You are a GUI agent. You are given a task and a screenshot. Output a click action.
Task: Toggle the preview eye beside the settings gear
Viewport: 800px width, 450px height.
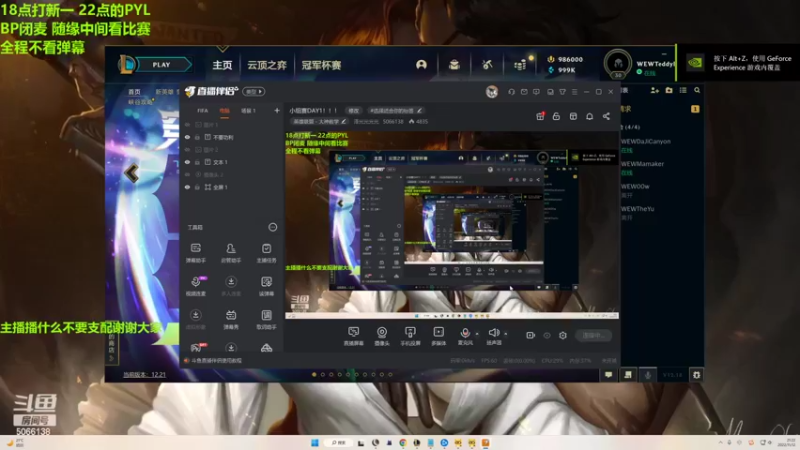click(547, 335)
